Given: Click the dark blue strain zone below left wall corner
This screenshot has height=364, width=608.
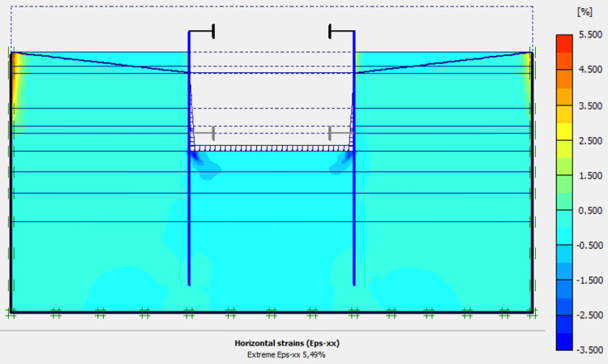Looking at the screenshot, I should [195, 156].
